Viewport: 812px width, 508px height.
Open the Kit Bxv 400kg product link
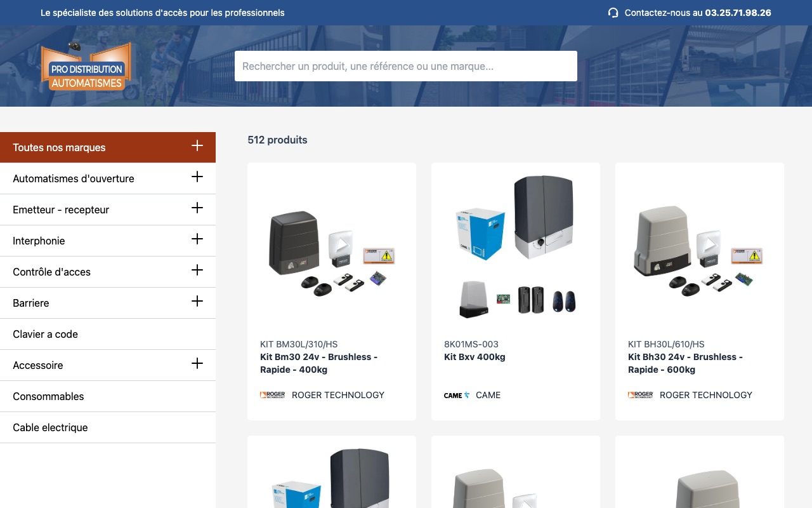click(475, 357)
